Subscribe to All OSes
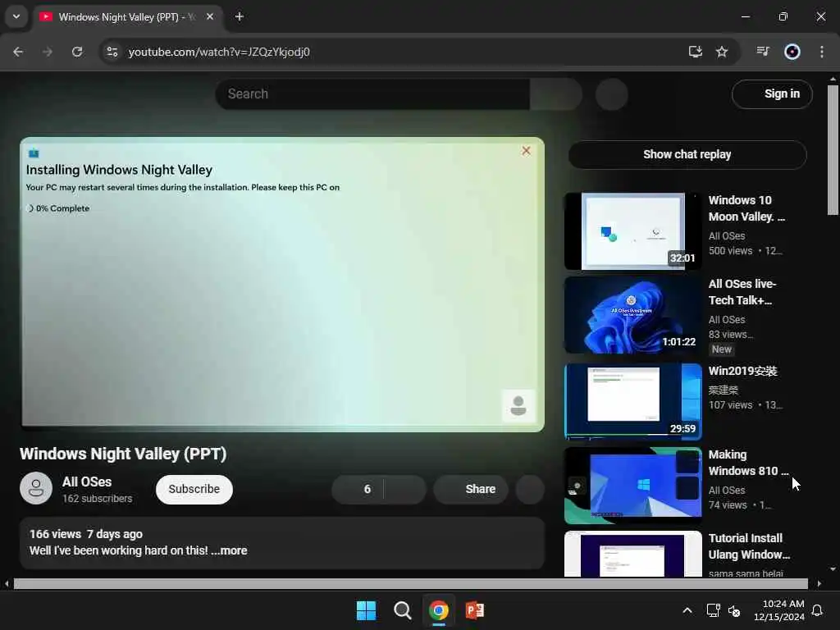Screen dimensions: 840x630 tap(194, 489)
